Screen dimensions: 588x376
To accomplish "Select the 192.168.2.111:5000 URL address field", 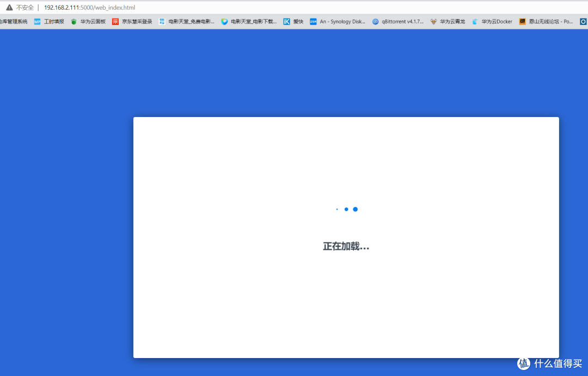I will [89, 8].
